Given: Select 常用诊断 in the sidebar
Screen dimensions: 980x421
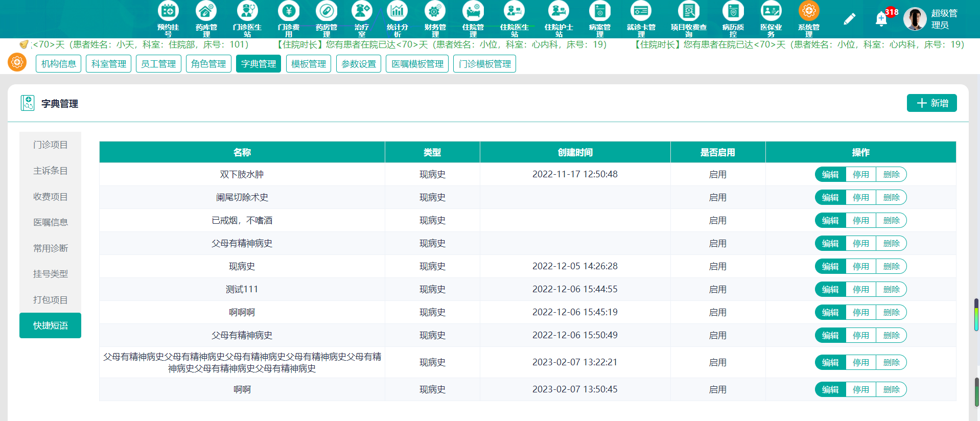Looking at the screenshot, I should [x=50, y=248].
